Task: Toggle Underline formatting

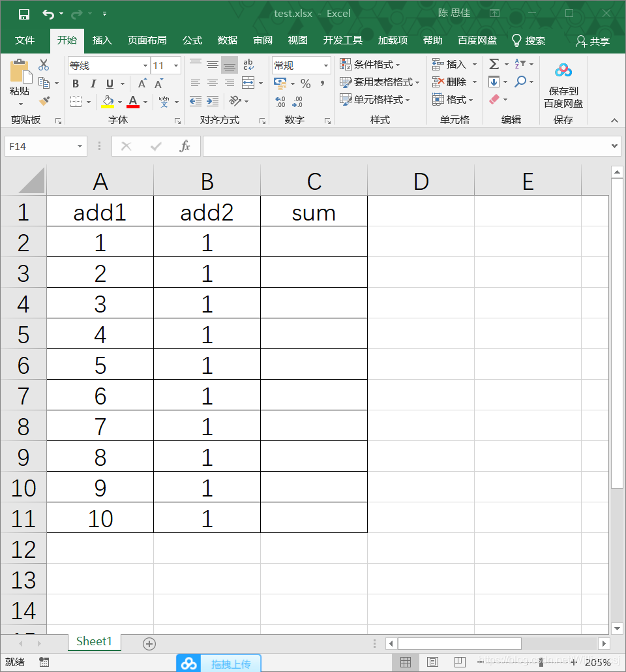Action: (110, 84)
